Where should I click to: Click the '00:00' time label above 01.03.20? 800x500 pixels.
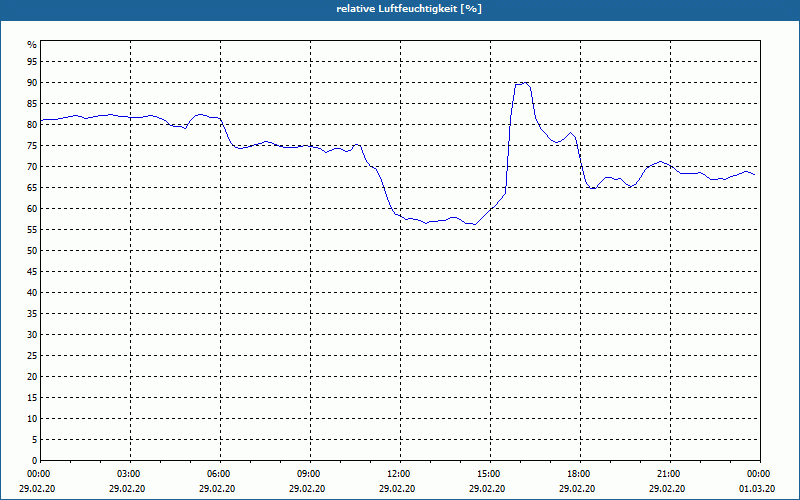(x=757, y=474)
